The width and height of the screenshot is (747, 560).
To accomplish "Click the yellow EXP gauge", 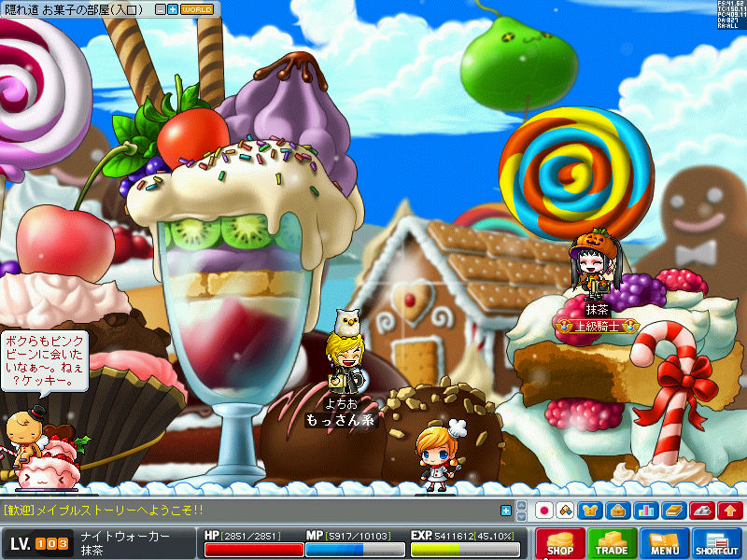I will point(465,550).
